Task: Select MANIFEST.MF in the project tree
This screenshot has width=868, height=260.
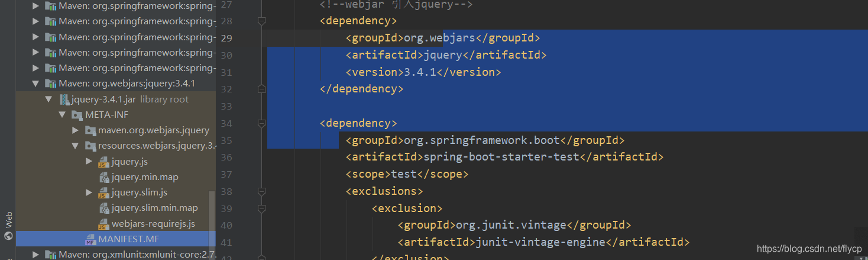Action: pyautogui.click(x=117, y=239)
